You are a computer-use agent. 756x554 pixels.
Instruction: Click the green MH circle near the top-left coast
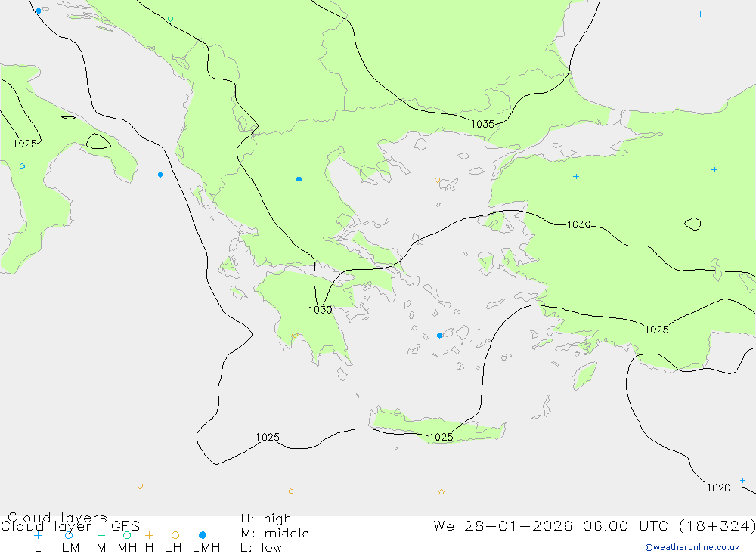170,20
